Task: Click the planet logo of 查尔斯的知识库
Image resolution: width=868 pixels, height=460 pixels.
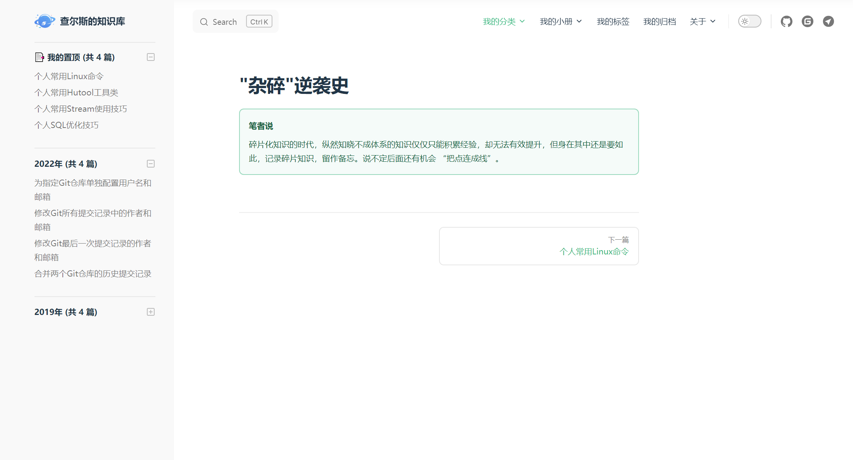Action: tap(44, 21)
